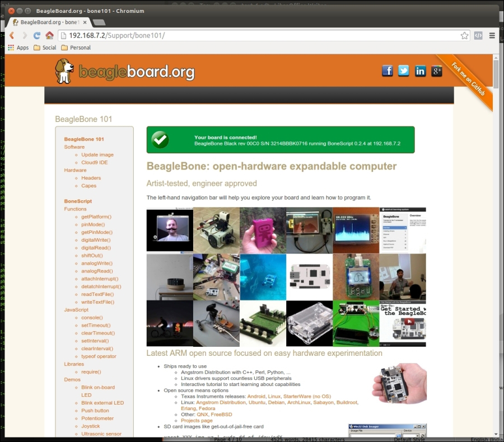Open the Chromium hamburger menu
This screenshot has height=442, width=504.
(492, 35)
